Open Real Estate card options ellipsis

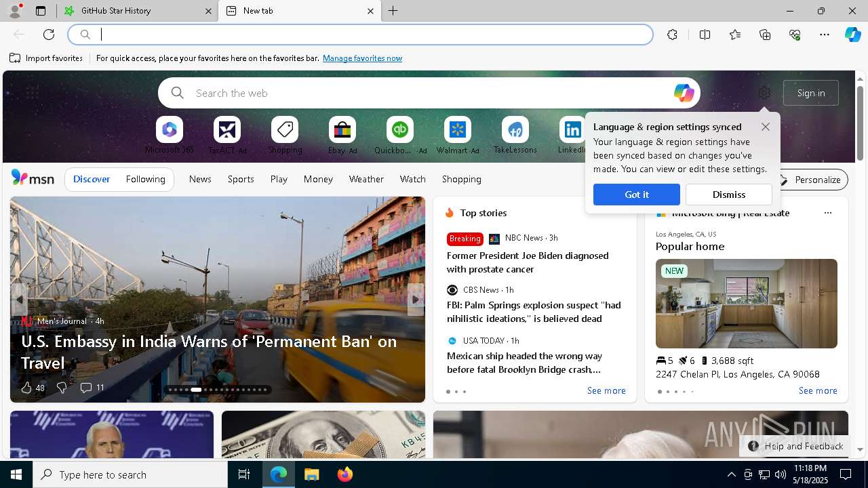(827, 213)
